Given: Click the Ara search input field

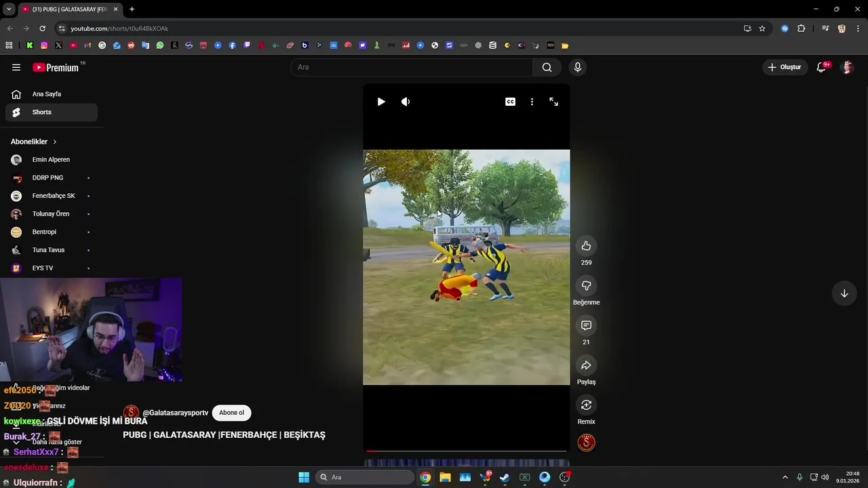Looking at the screenshot, I should click(412, 67).
